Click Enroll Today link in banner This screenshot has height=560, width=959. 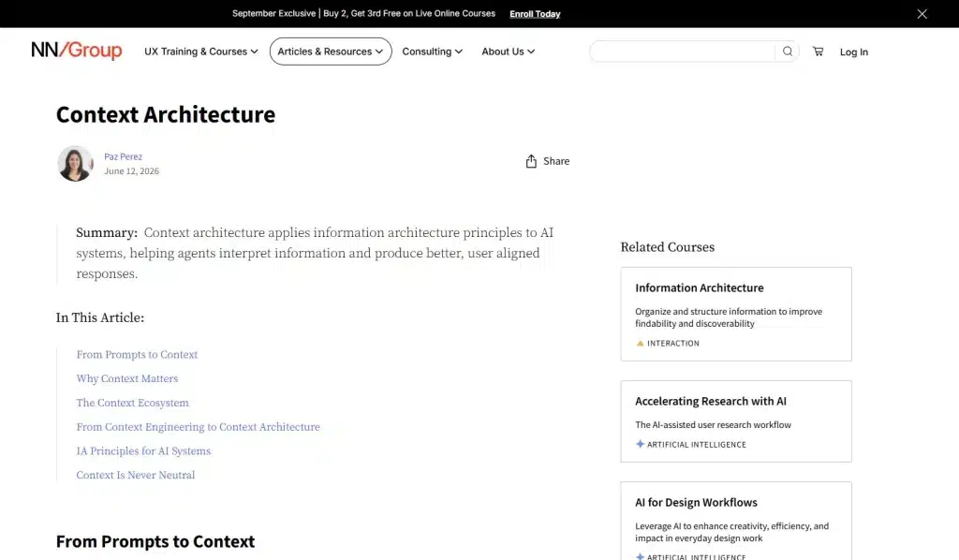(535, 13)
